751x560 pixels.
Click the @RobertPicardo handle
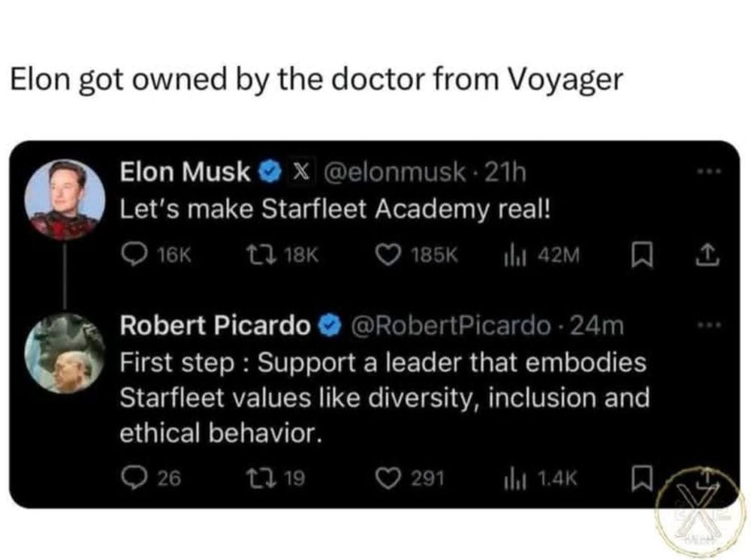point(451,326)
